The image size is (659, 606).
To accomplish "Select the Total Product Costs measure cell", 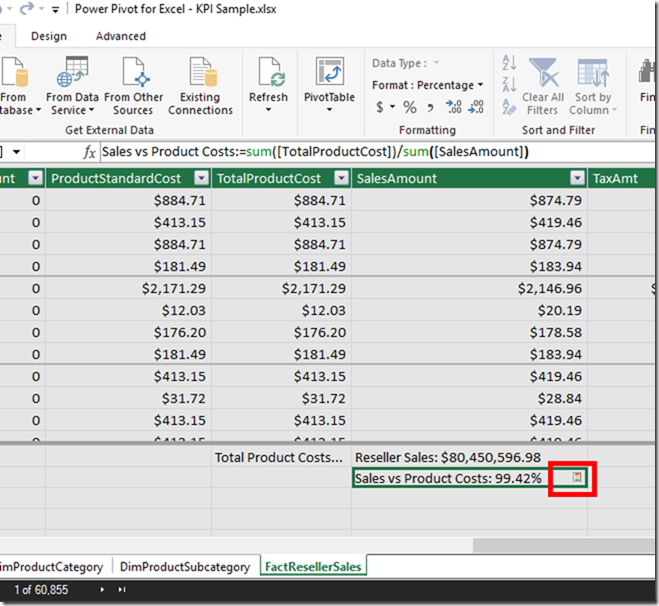I will pos(281,457).
